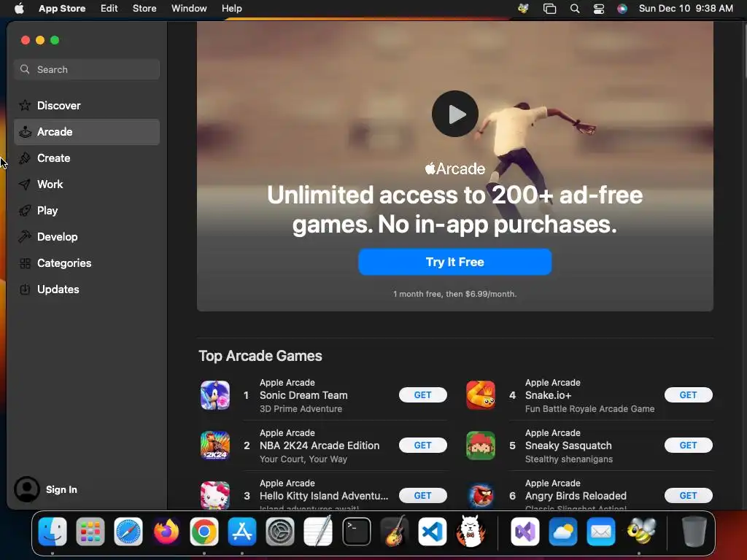Get Snake.io+ game
747x560 pixels.
(x=689, y=394)
